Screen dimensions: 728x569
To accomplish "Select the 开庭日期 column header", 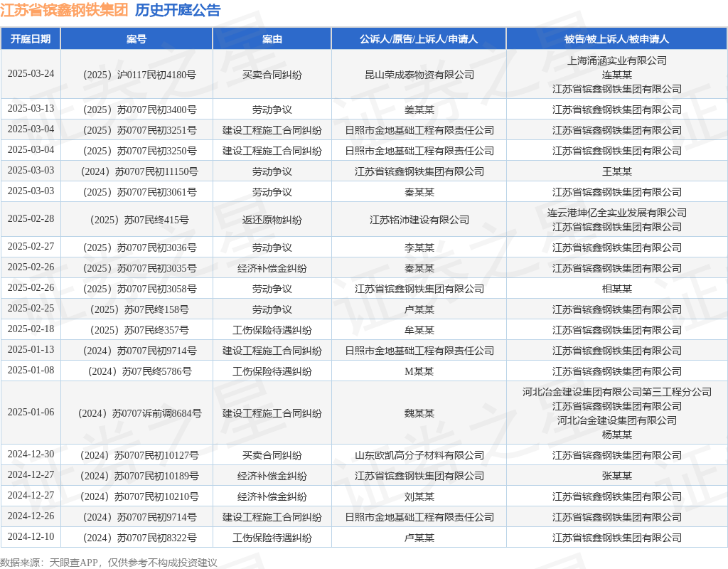I will (x=31, y=39).
